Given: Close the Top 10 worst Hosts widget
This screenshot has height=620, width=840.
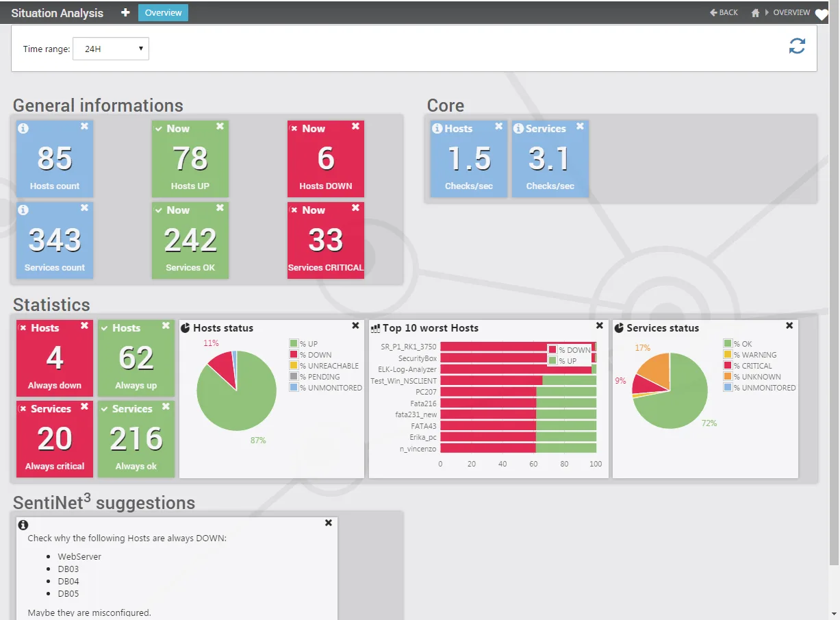Looking at the screenshot, I should click(x=600, y=326).
